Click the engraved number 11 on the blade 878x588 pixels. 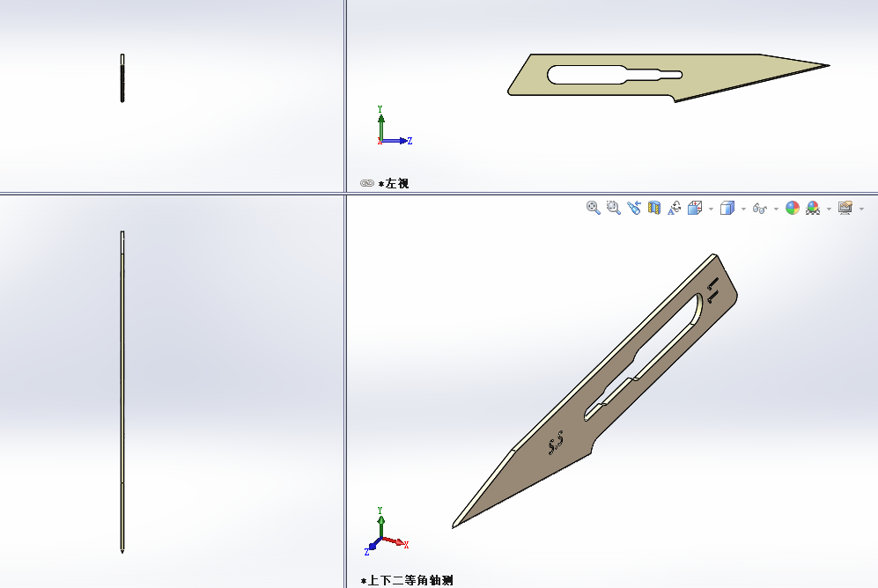712,290
